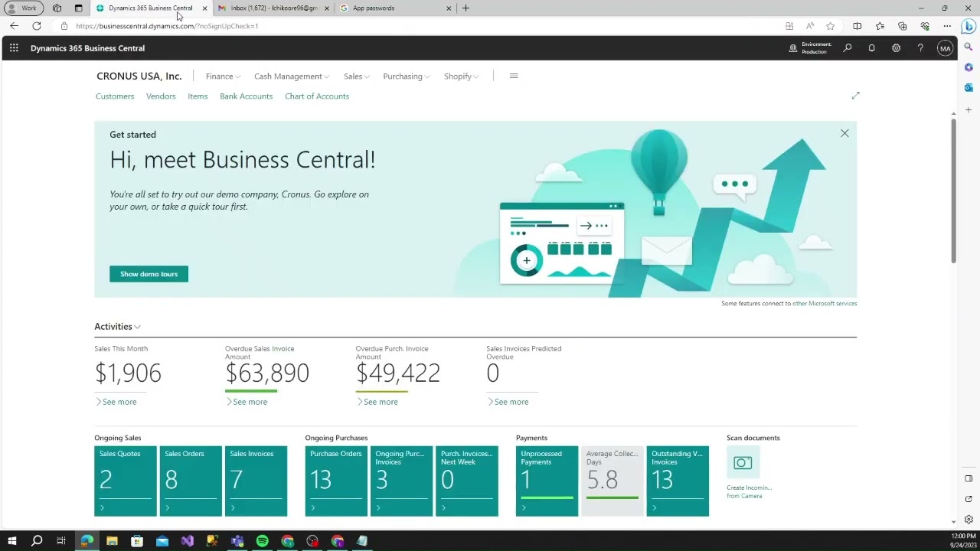980x551 pixels.
Task: Open the Customers list
Action: click(x=115, y=96)
